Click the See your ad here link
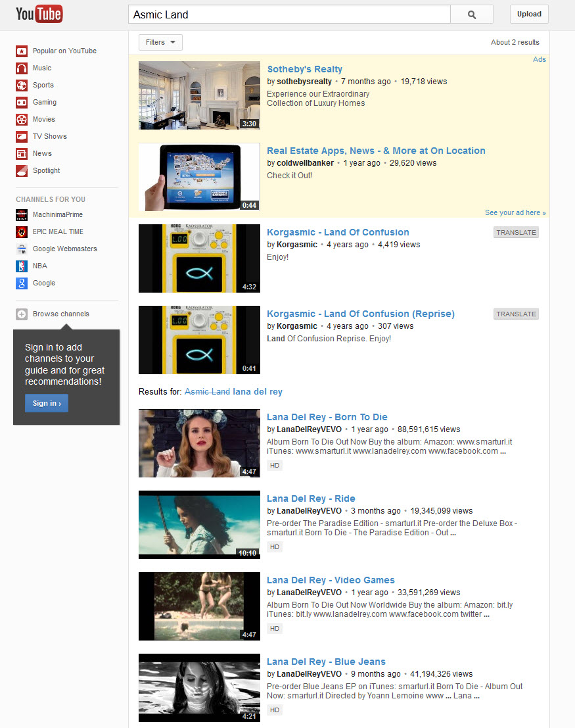 tap(515, 212)
